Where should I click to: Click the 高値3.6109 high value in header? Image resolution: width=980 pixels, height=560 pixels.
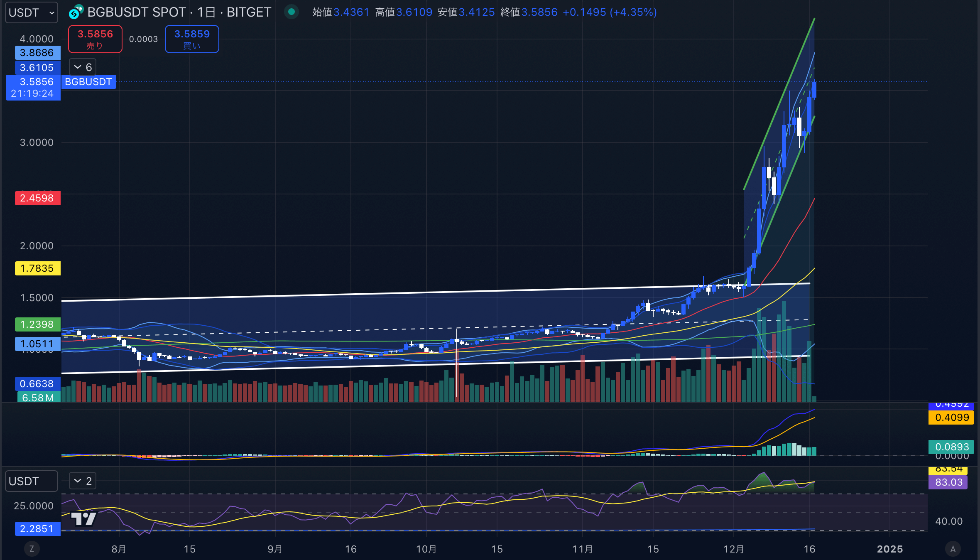click(x=403, y=12)
